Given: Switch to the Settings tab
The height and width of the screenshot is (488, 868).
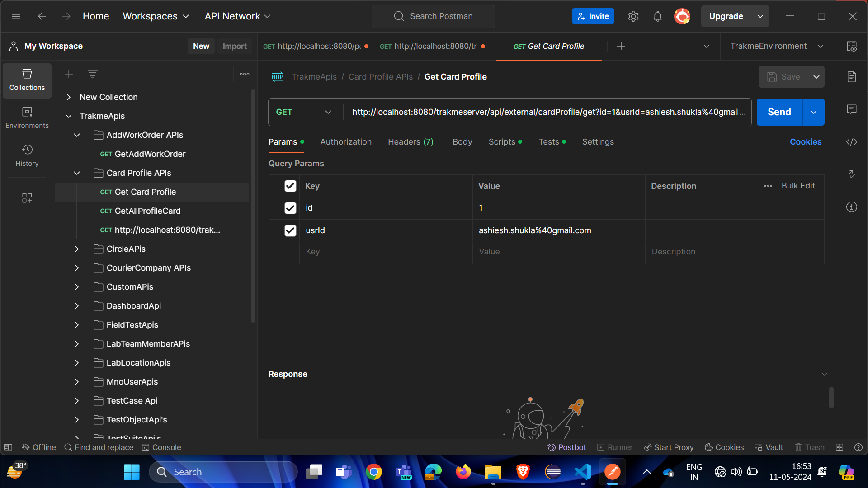Looking at the screenshot, I should click(x=598, y=142).
